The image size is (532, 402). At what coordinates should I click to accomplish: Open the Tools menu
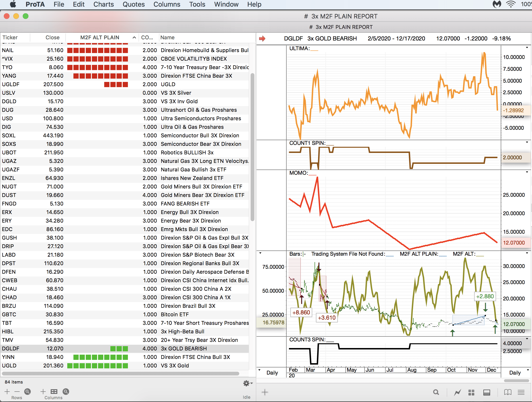click(x=197, y=4)
